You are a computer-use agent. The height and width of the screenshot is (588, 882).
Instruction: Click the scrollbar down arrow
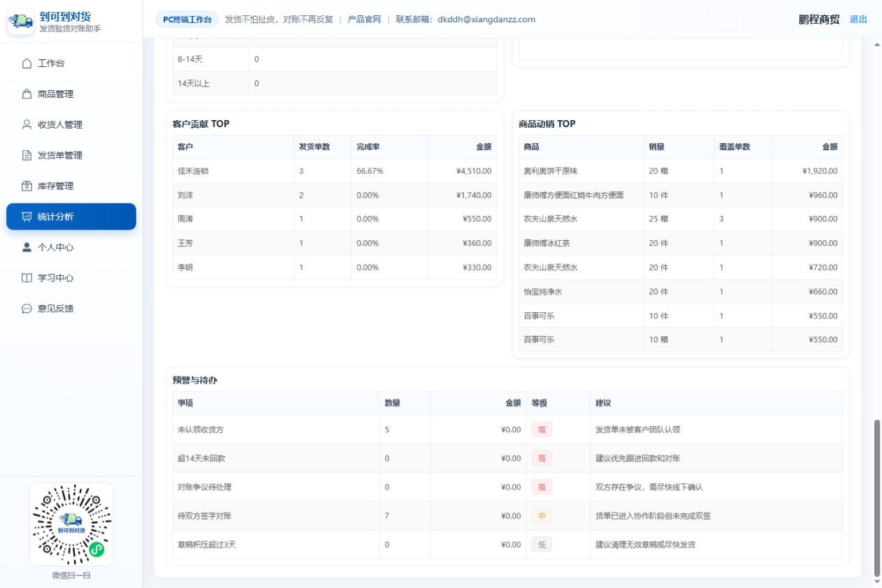(x=877, y=581)
